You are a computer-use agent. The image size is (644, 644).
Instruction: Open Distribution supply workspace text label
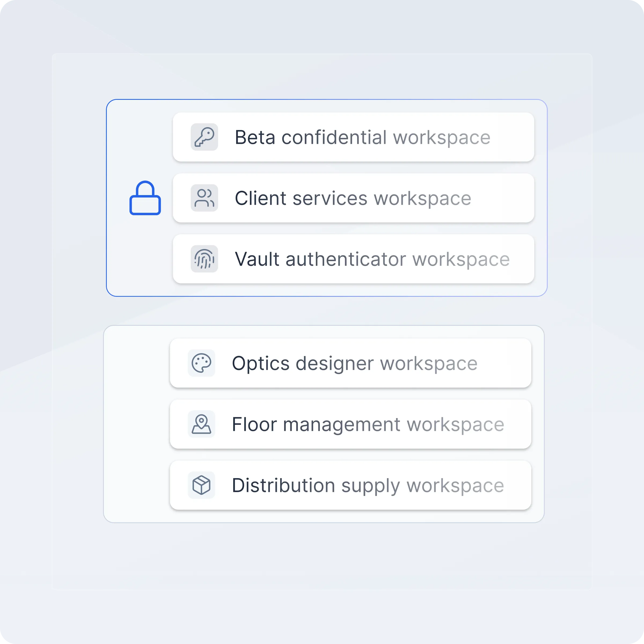pyautogui.click(x=368, y=485)
